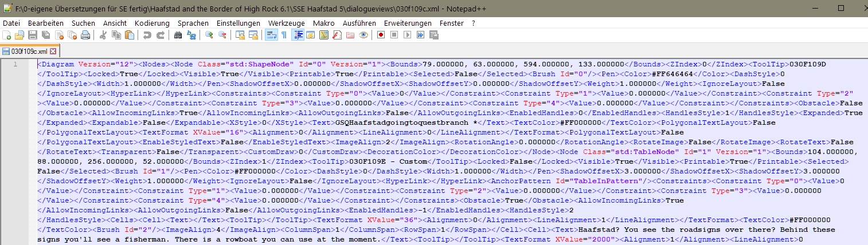Start macro recording with red dot
The image size is (868, 245).
pyautogui.click(x=381, y=35)
